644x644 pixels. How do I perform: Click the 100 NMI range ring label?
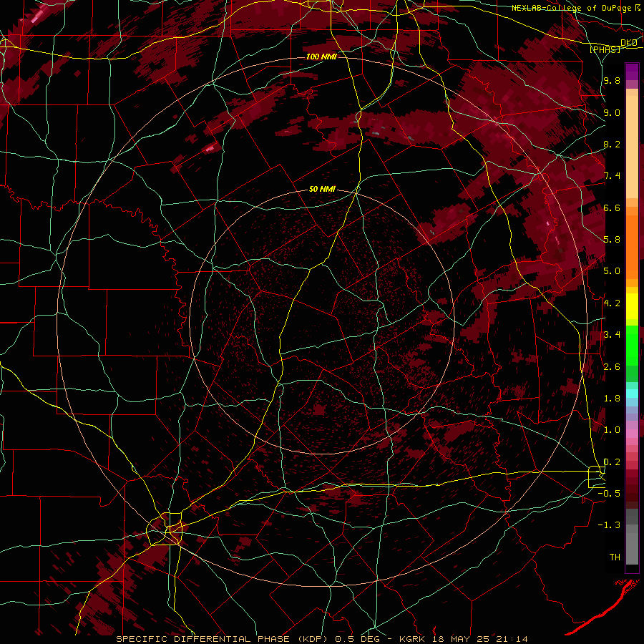(321, 57)
